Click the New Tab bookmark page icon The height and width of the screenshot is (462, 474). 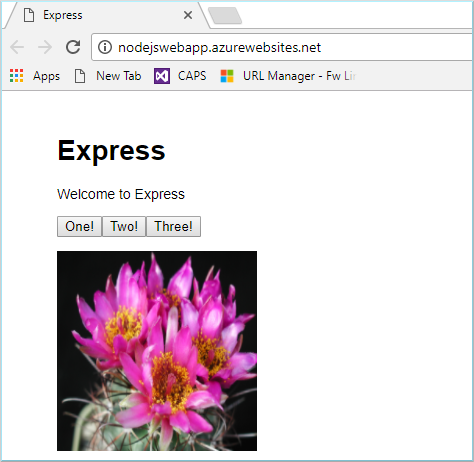click(80, 76)
